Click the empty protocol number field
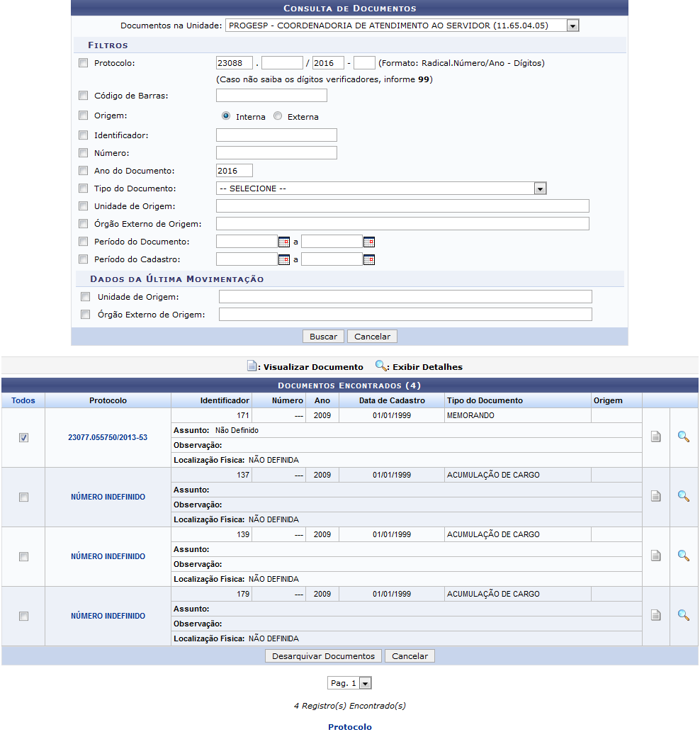 [282, 63]
